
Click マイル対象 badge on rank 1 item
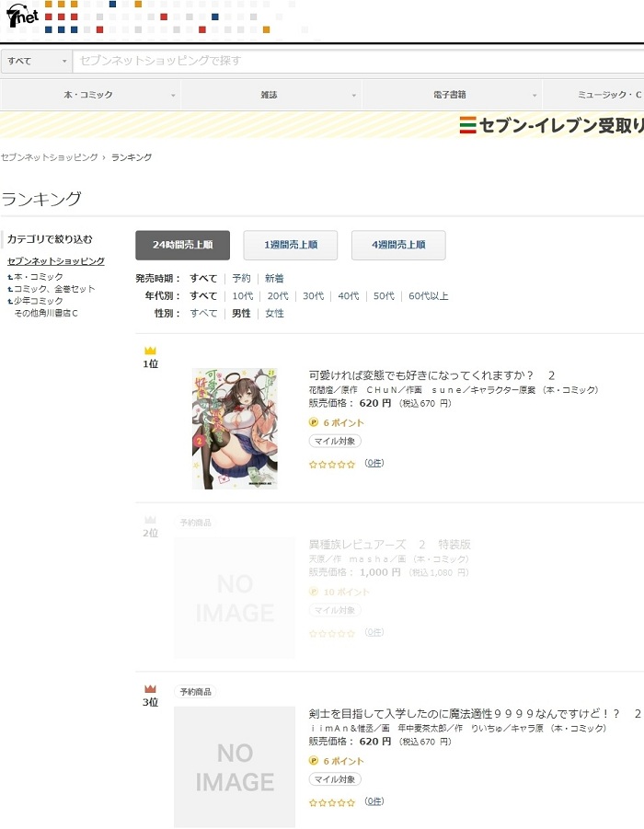(x=335, y=441)
